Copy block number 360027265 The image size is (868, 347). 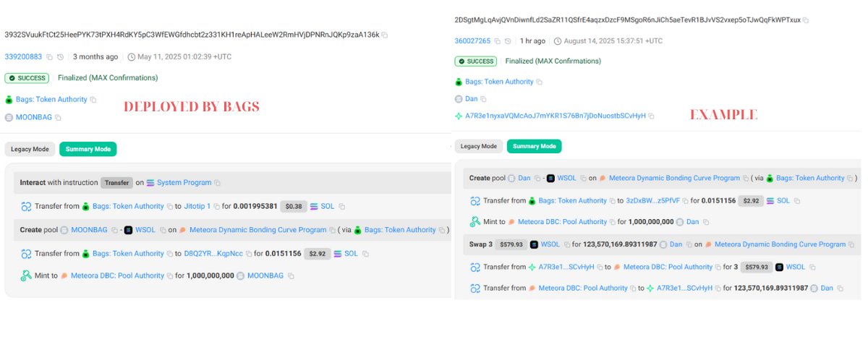498,41
